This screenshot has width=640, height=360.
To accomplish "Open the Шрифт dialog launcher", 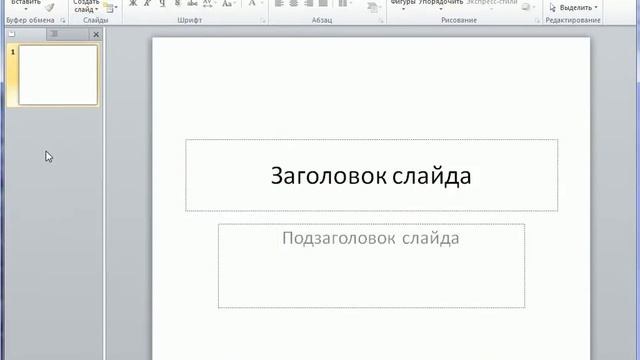I will click(x=263, y=20).
